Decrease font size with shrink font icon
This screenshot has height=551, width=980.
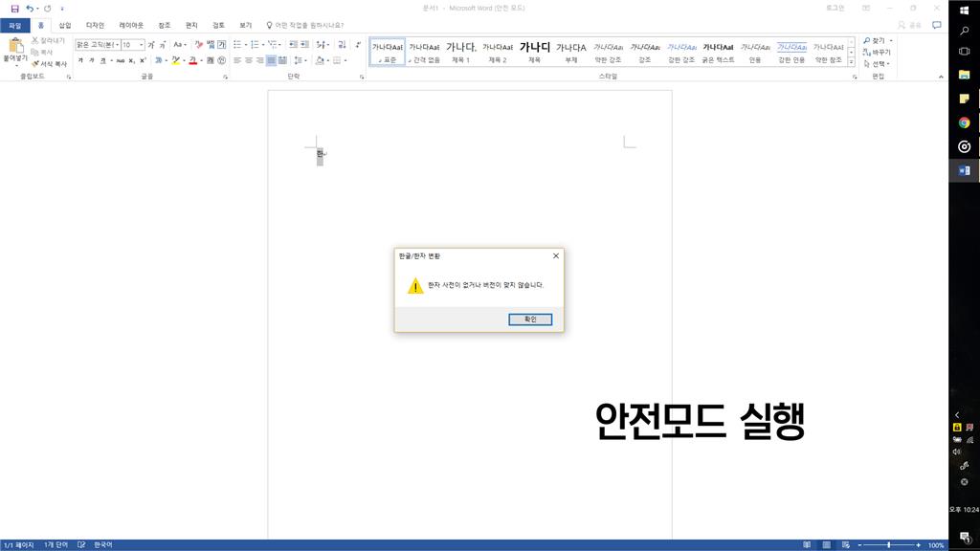coord(163,45)
